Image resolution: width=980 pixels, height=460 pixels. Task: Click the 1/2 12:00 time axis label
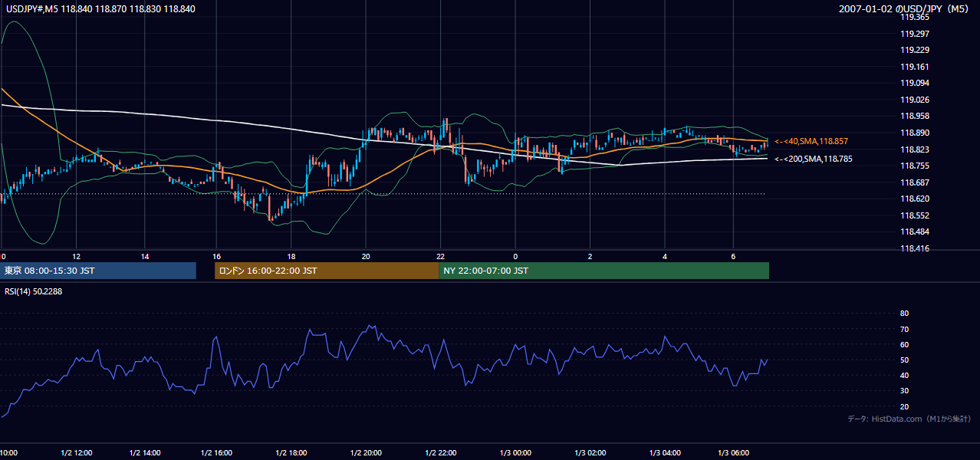[x=76, y=453]
